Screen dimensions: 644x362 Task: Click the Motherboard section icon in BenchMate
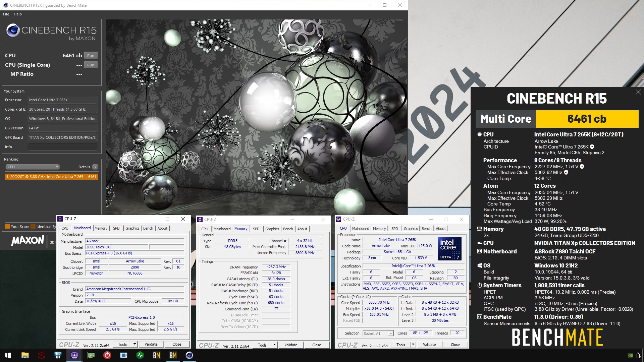coord(480,251)
